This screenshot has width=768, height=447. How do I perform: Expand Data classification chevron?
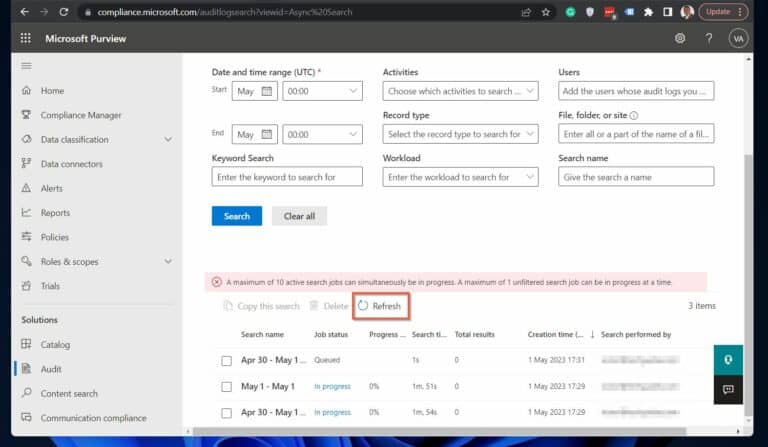[x=168, y=140]
